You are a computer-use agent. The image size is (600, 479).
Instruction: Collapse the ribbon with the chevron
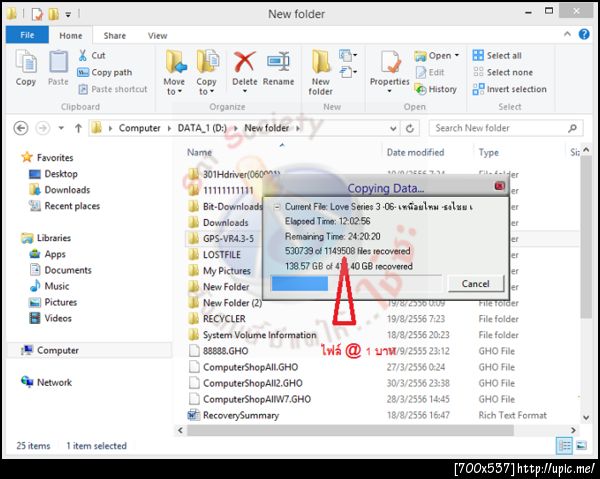click(x=567, y=34)
